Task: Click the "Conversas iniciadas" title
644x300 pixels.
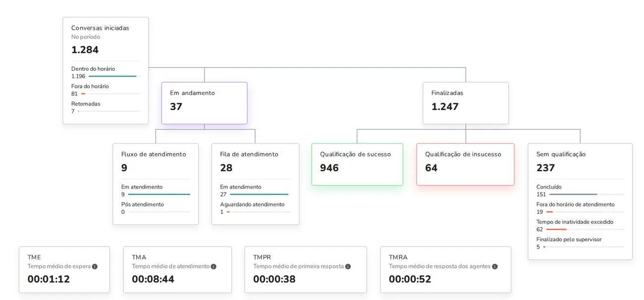Action: pyautogui.click(x=100, y=28)
